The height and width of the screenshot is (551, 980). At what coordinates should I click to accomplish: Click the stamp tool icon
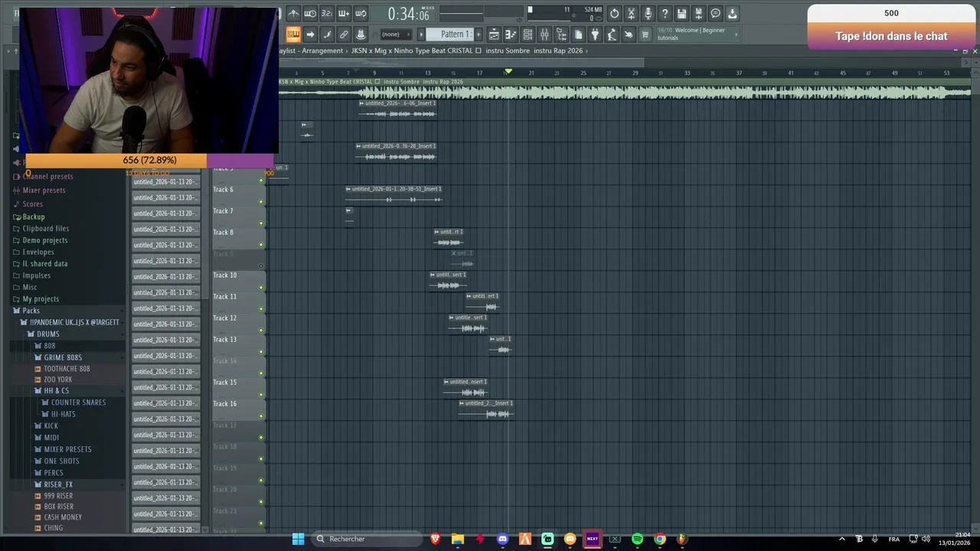click(x=361, y=34)
